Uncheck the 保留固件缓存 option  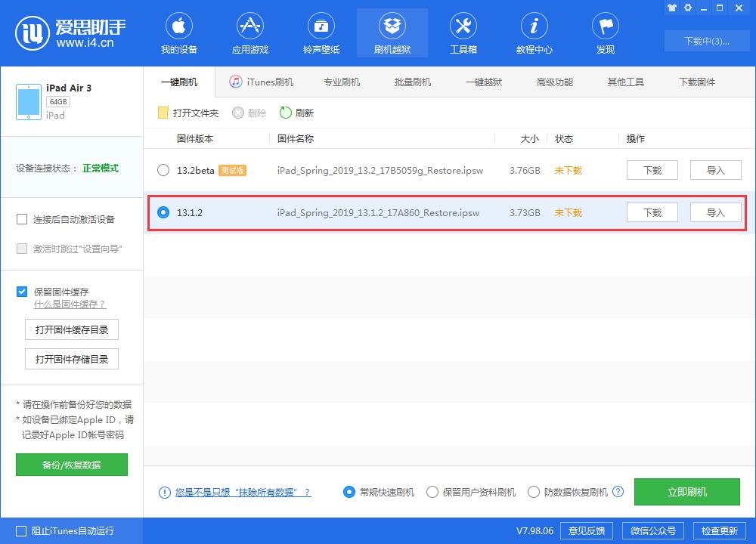(x=22, y=290)
